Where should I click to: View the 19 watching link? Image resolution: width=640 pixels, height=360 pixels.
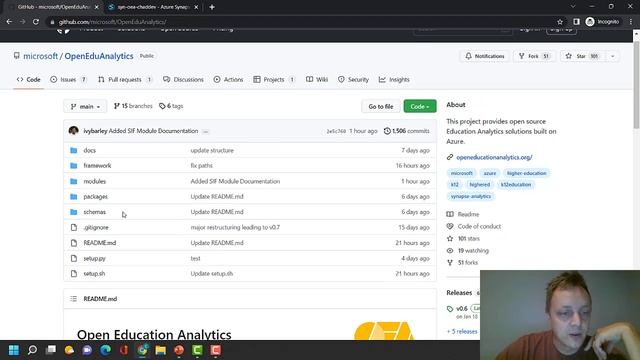pyautogui.click(x=468, y=251)
